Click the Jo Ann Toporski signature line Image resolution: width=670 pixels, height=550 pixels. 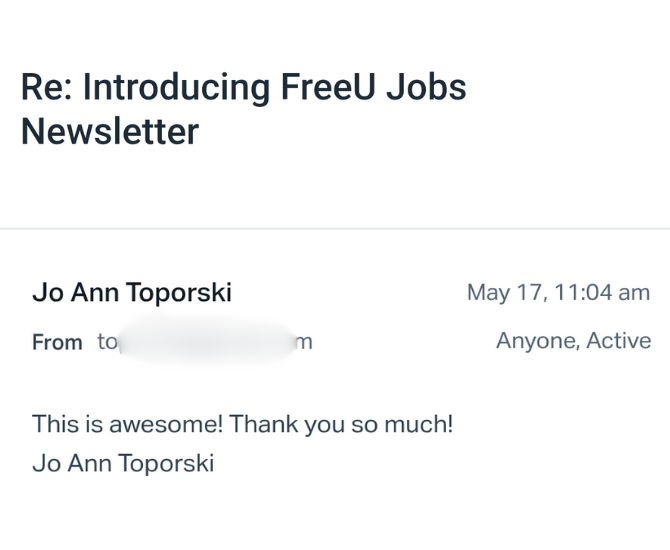pos(123,464)
